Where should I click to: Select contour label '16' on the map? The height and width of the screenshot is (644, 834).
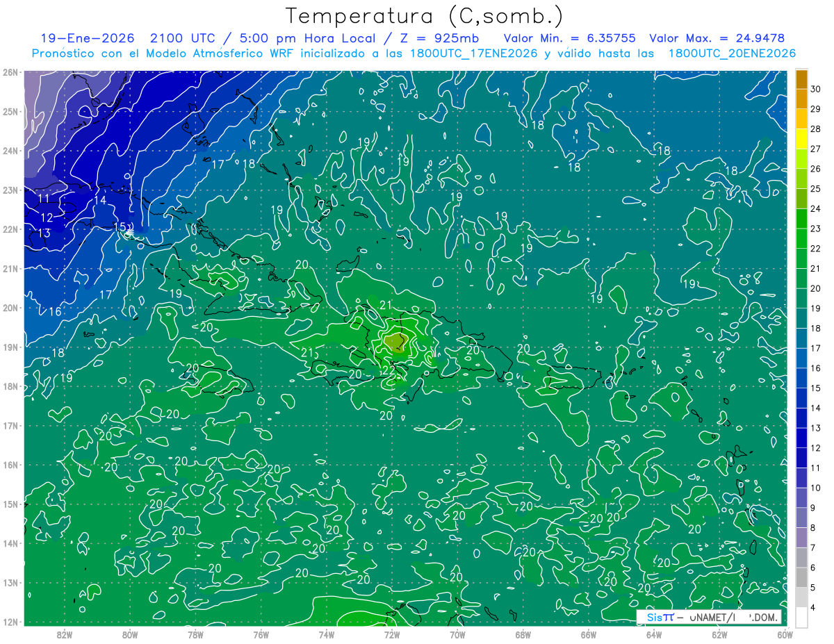pos(55,311)
